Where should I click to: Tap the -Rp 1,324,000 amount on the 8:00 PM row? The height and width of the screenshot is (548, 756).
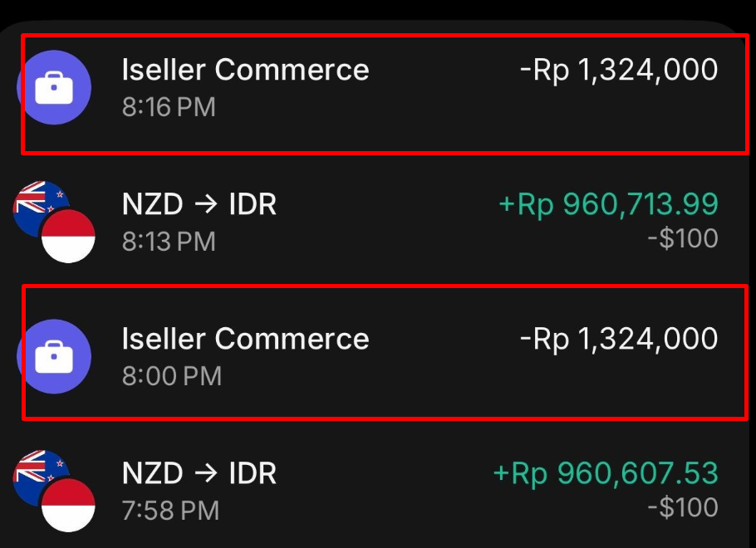(618, 339)
